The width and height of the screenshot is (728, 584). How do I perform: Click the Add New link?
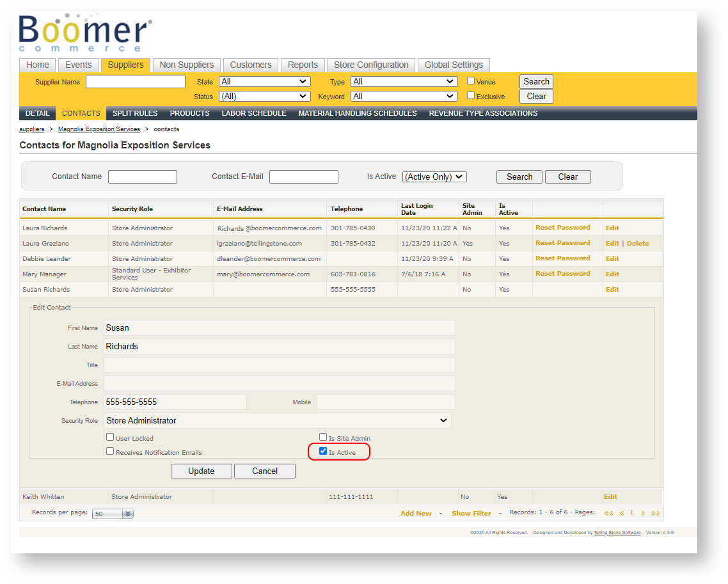click(416, 513)
